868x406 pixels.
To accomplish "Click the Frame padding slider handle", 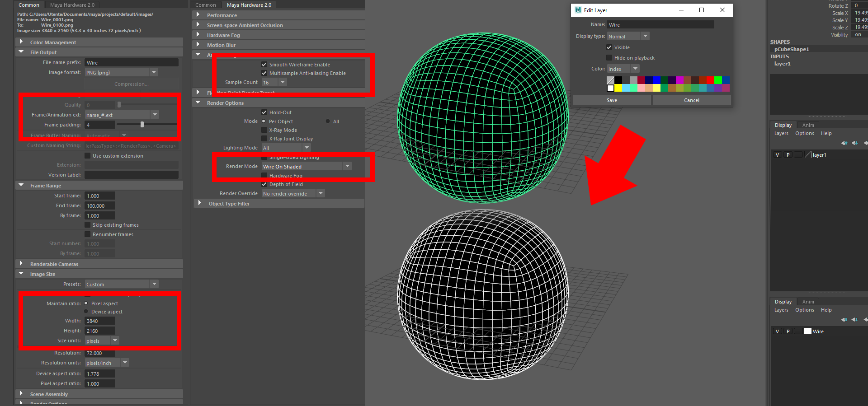I will (x=142, y=125).
